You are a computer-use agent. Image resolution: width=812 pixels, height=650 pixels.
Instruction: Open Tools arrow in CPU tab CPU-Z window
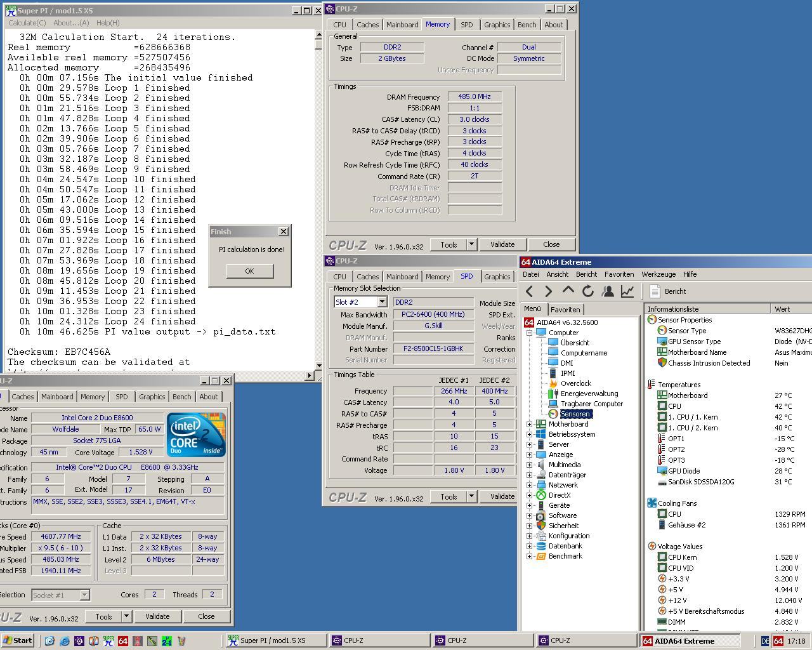(x=126, y=616)
